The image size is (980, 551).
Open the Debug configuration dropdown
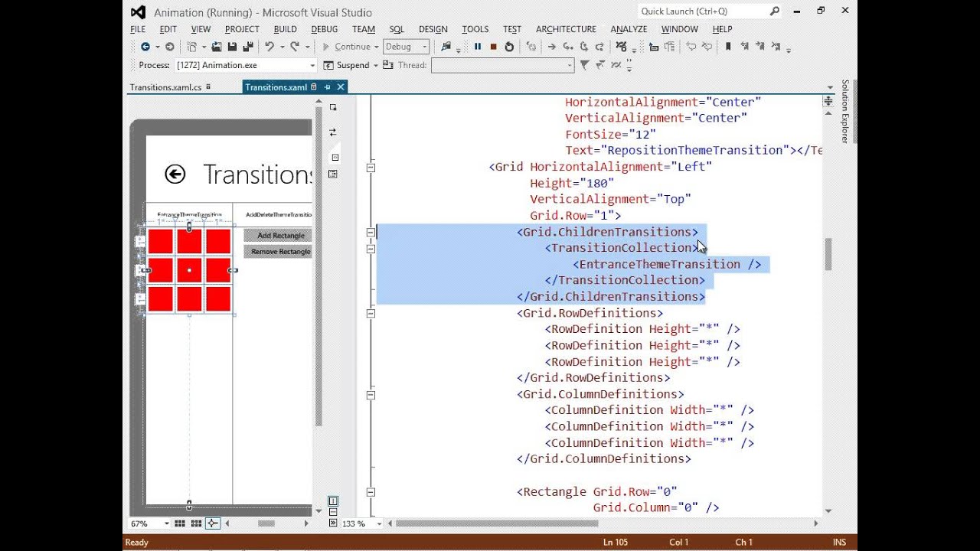pyautogui.click(x=407, y=47)
